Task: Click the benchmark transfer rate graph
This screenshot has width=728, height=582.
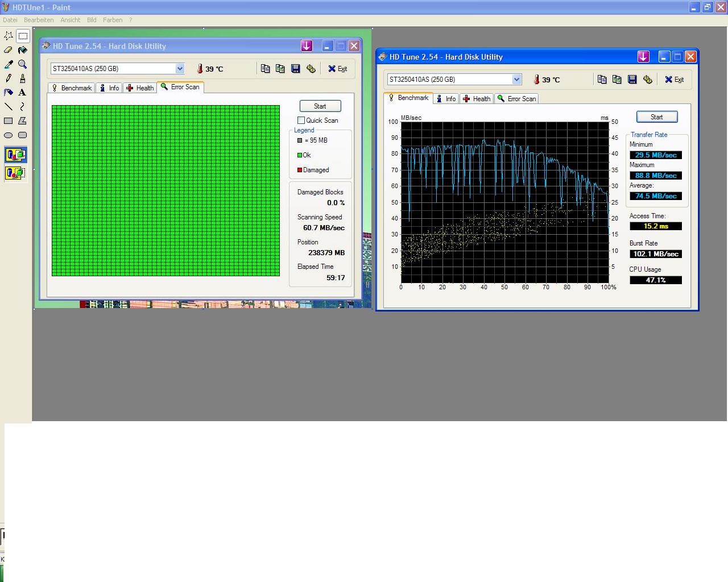Action: 505,202
